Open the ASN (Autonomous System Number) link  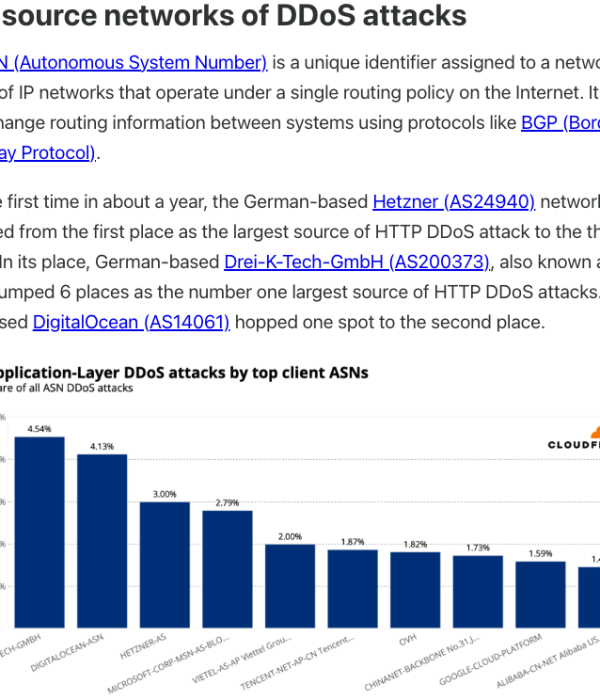(x=133, y=63)
